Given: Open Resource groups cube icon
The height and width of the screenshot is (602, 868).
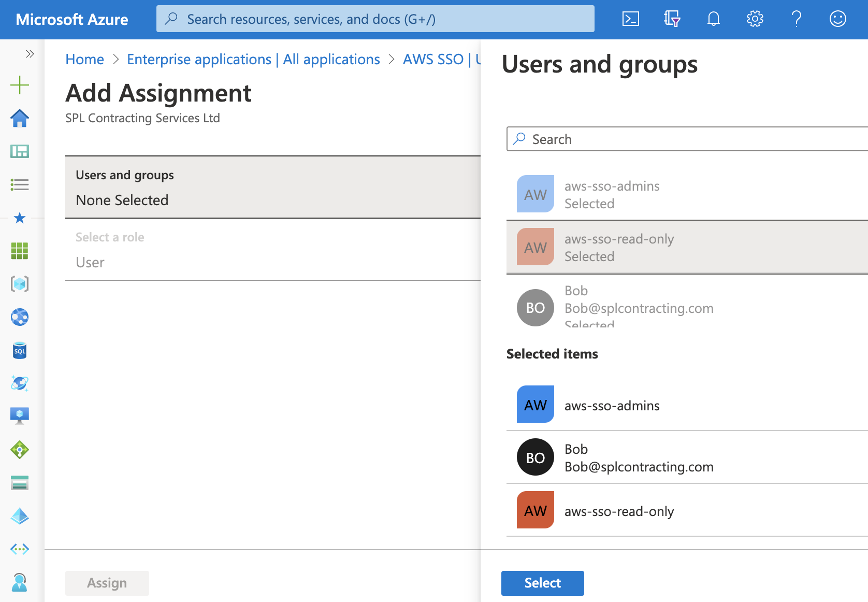Looking at the screenshot, I should (20, 284).
